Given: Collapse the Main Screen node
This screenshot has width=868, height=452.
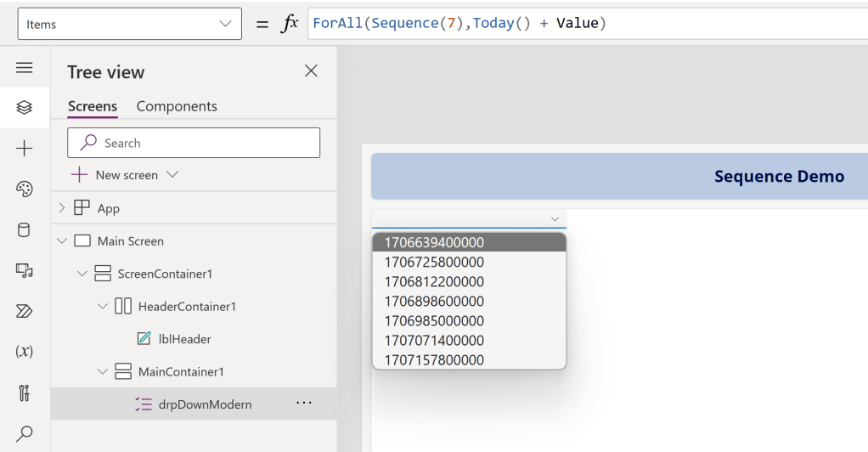Looking at the screenshot, I should 61,241.
